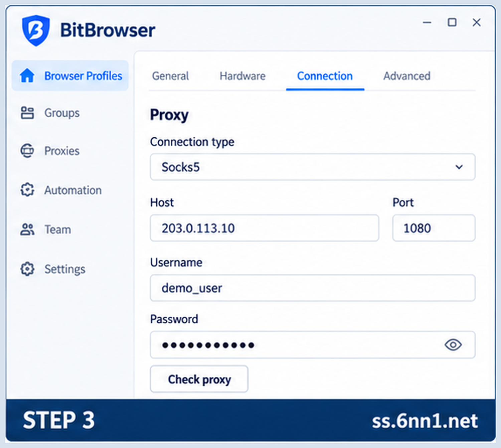Open the Proxies section
The height and width of the screenshot is (448, 501).
62,151
